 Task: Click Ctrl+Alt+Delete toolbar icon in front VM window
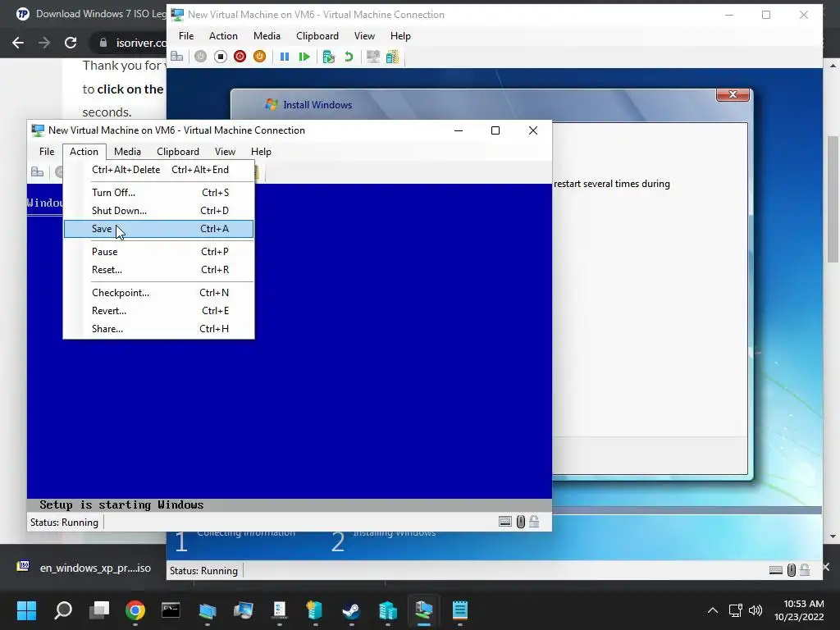tap(38, 172)
